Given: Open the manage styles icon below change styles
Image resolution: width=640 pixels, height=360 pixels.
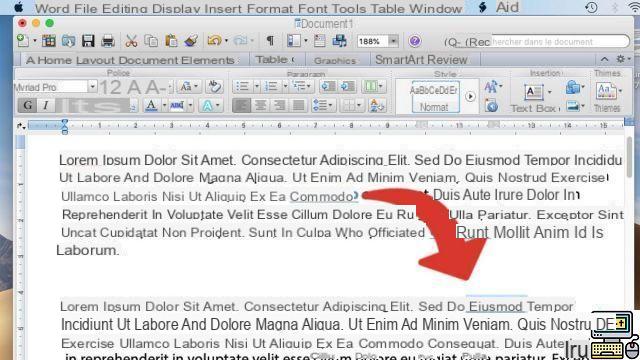Looking at the screenshot, I should click(x=492, y=106).
